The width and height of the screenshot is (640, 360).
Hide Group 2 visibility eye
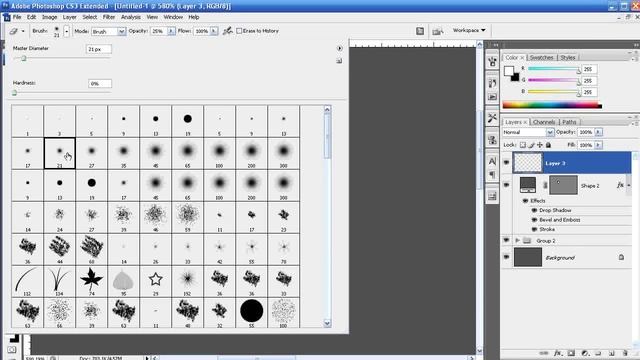pos(507,240)
